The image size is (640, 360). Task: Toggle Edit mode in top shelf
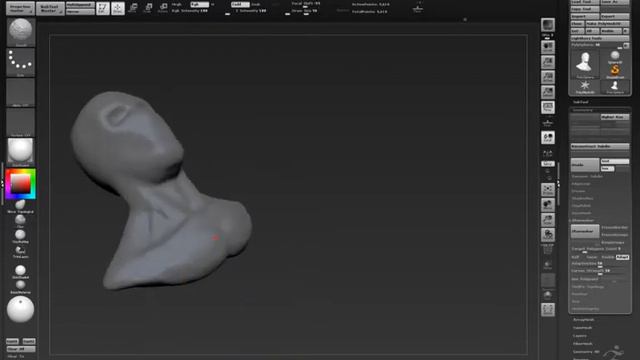(103, 8)
